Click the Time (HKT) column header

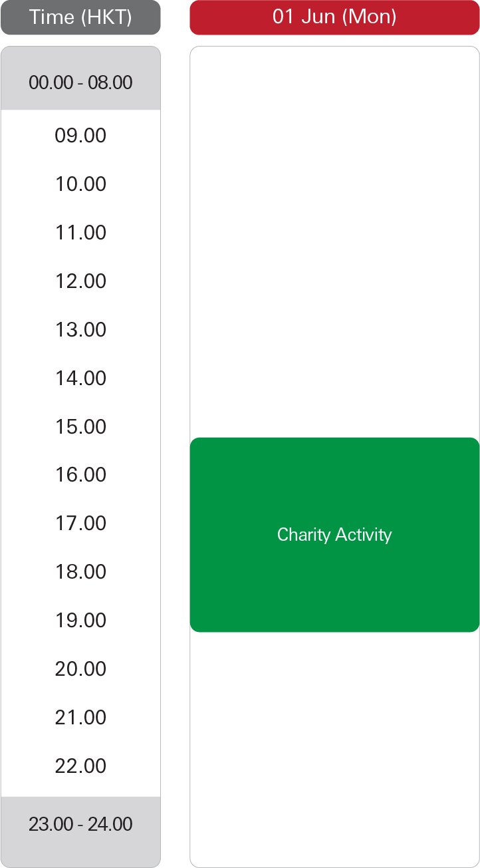(80, 17)
